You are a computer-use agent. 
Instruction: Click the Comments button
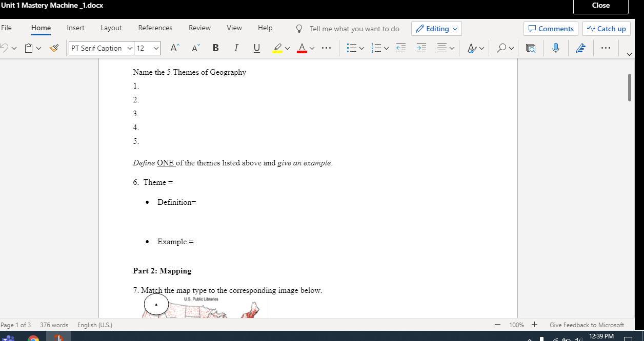coord(551,29)
